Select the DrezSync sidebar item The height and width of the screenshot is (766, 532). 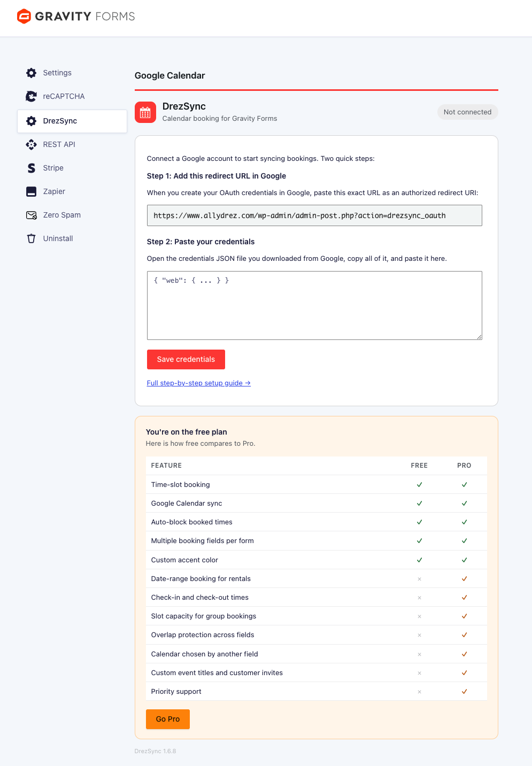pos(72,121)
